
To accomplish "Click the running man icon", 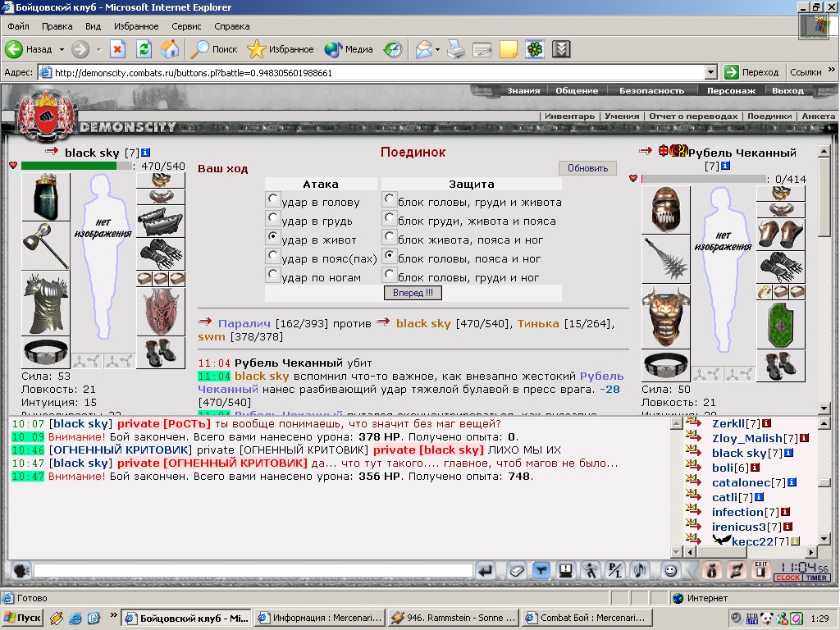I will click(x=591, y=571).
